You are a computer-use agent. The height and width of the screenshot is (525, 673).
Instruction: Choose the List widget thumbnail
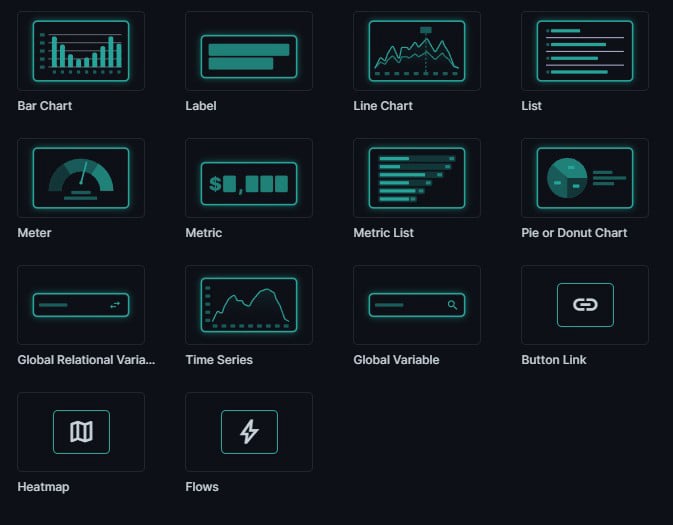tap(585, 51)
